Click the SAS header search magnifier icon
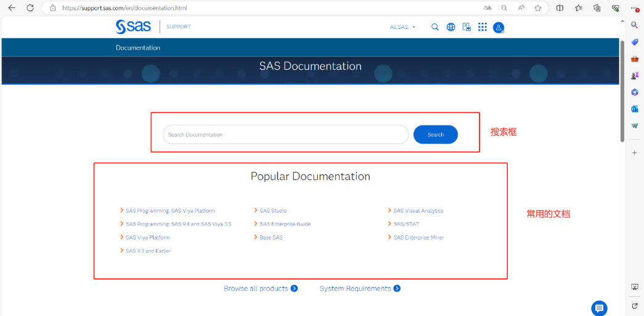This screenshot has height=316, width=644. [435, 27]
